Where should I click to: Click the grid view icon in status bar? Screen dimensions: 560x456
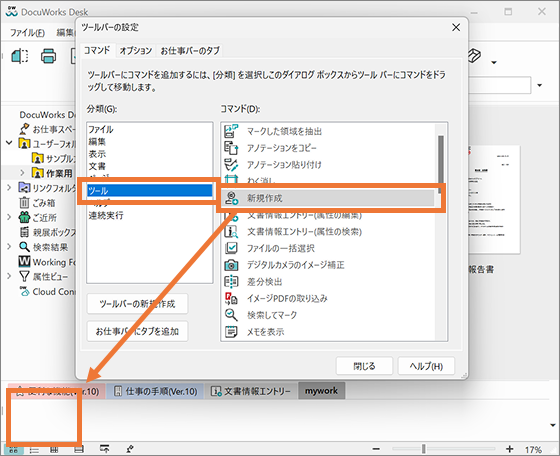point(54,450)
